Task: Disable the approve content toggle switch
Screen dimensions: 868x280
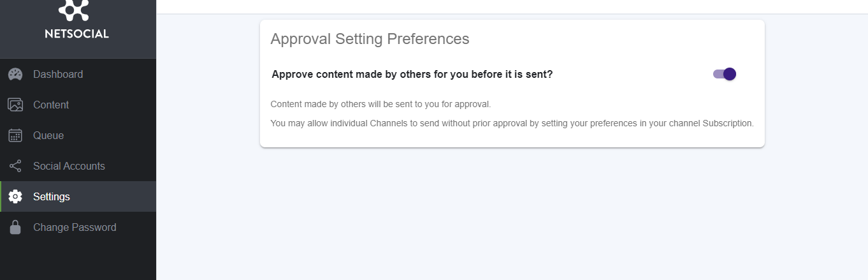Action: [x=725, y=74]
